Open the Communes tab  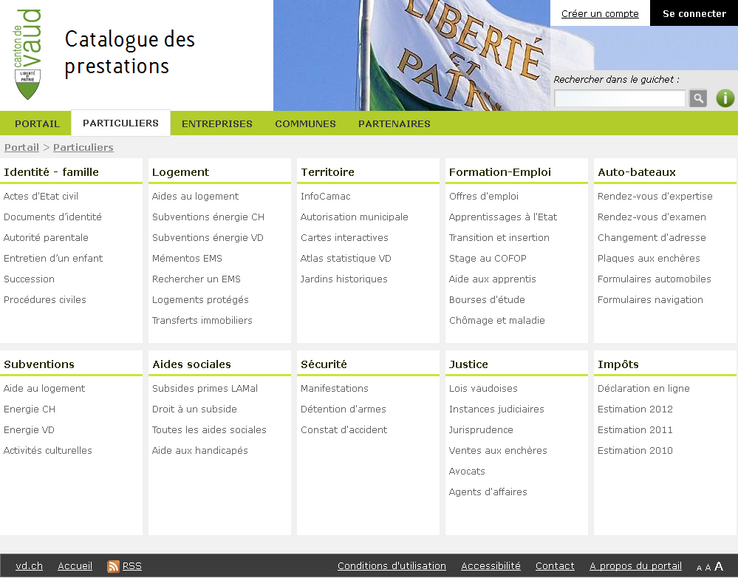[305, 124]
